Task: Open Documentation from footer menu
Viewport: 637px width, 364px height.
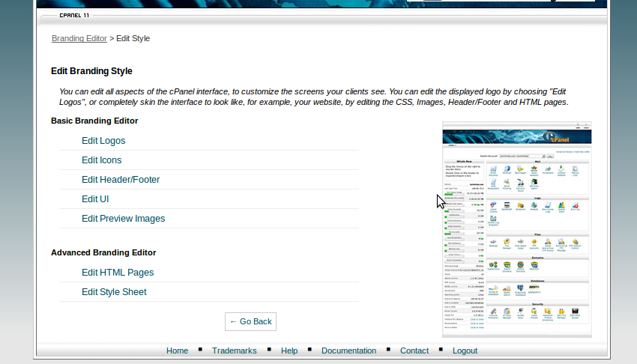Action: pyautogui.click(x=348, y=351)
